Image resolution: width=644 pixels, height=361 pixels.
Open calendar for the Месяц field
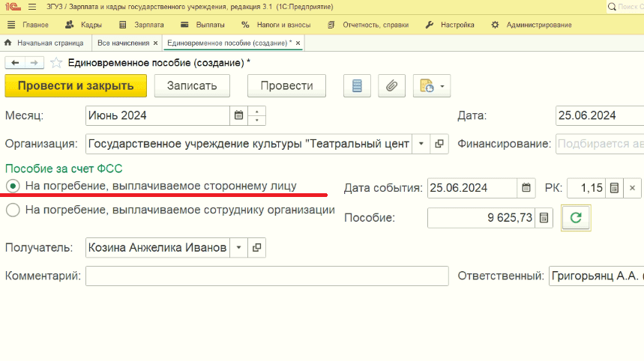(238, 115)
